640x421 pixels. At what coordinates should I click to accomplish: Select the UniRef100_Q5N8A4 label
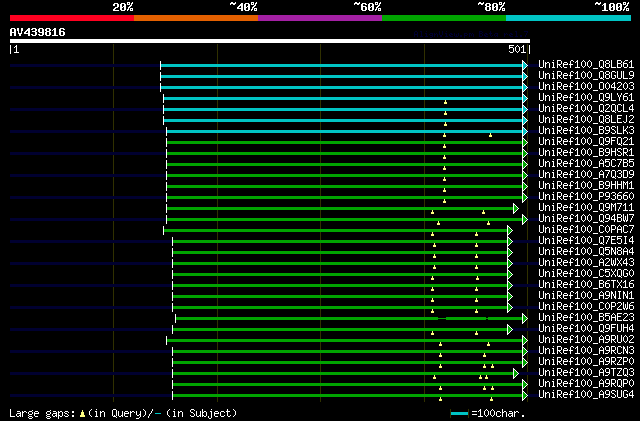pyautogui.click(x=586, y=252)
